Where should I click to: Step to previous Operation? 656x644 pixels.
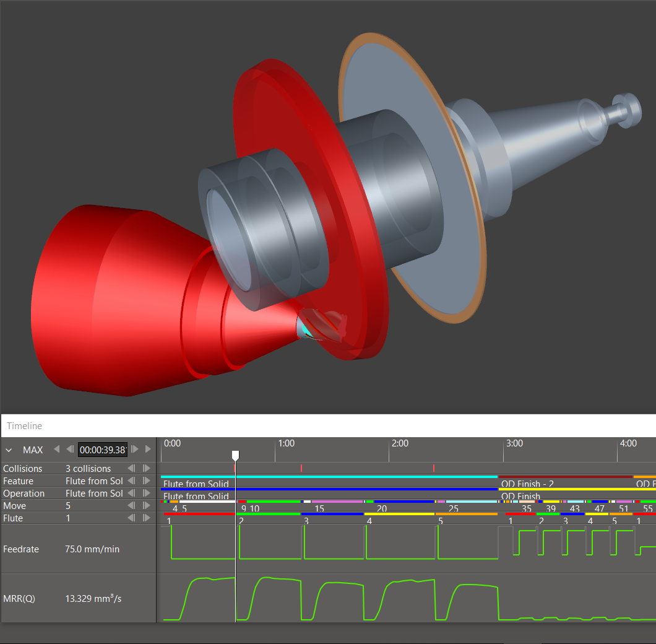click(131, 494)
